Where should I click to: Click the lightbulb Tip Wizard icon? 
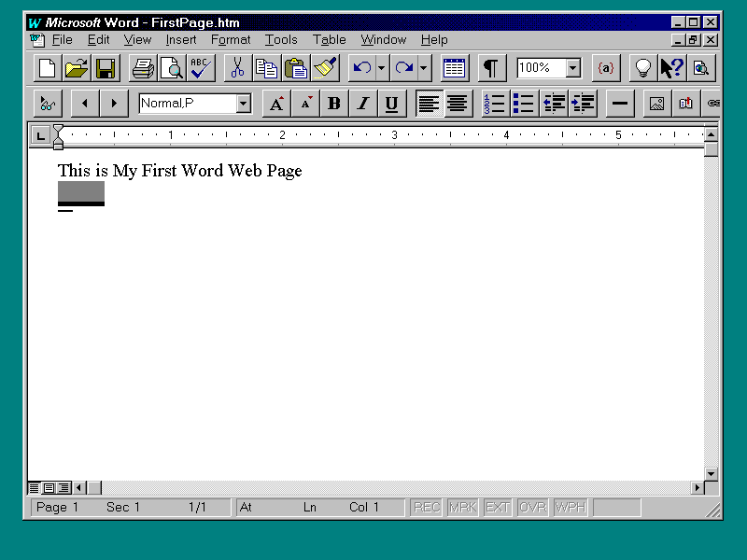tap(642, 68)
